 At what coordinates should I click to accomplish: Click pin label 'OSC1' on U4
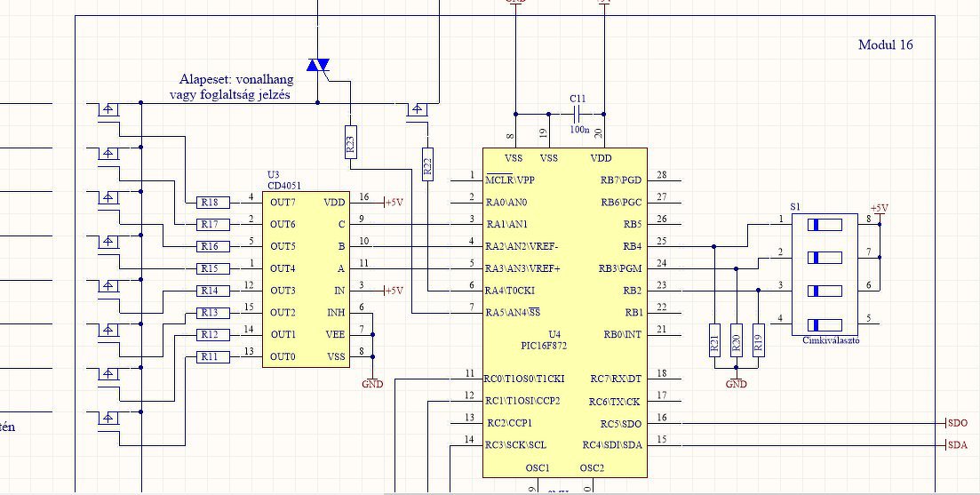(538, 467)
